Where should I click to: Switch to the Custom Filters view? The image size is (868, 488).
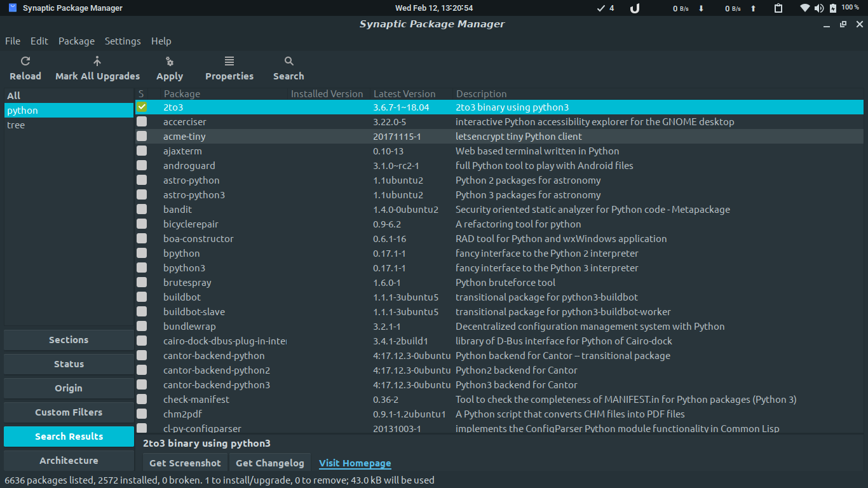[69, 412]
